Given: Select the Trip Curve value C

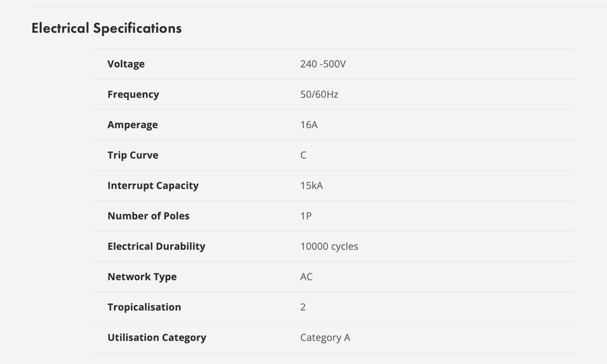Looking at the screenshot, I should pyautogui.click(x=303, y=155).
